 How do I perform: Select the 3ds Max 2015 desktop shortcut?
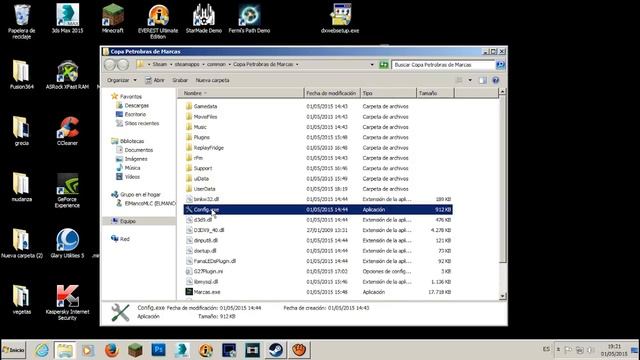click(67, 19)
